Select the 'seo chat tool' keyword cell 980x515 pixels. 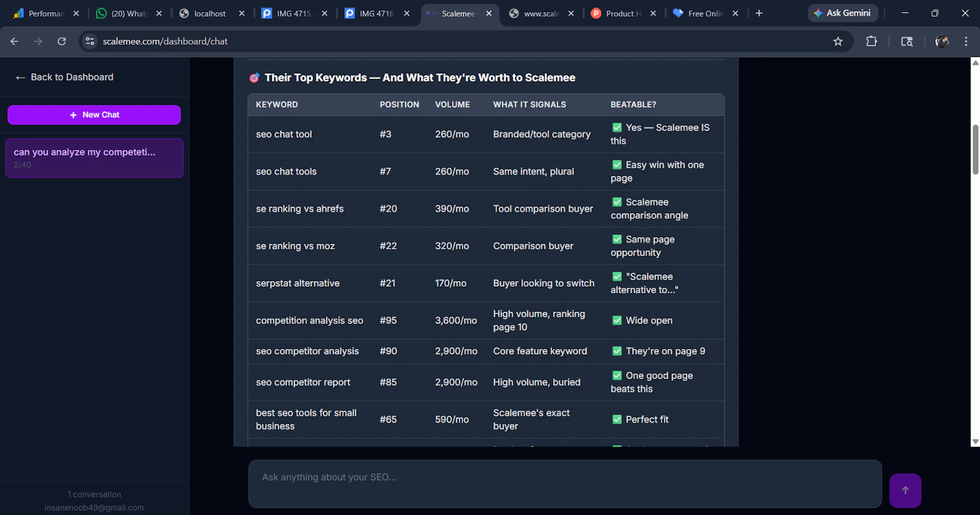(284, 134)
